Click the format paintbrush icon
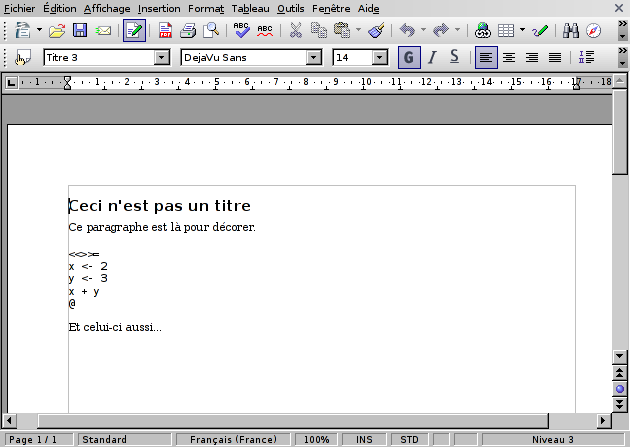The width and height of the screenshot is (630, 447). tap(376, 30)
